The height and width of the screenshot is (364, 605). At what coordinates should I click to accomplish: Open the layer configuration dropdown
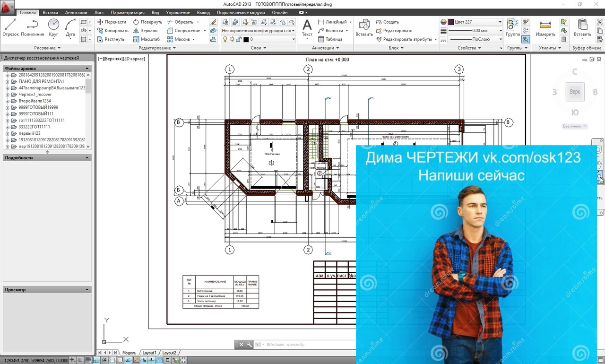coord(259,30)
